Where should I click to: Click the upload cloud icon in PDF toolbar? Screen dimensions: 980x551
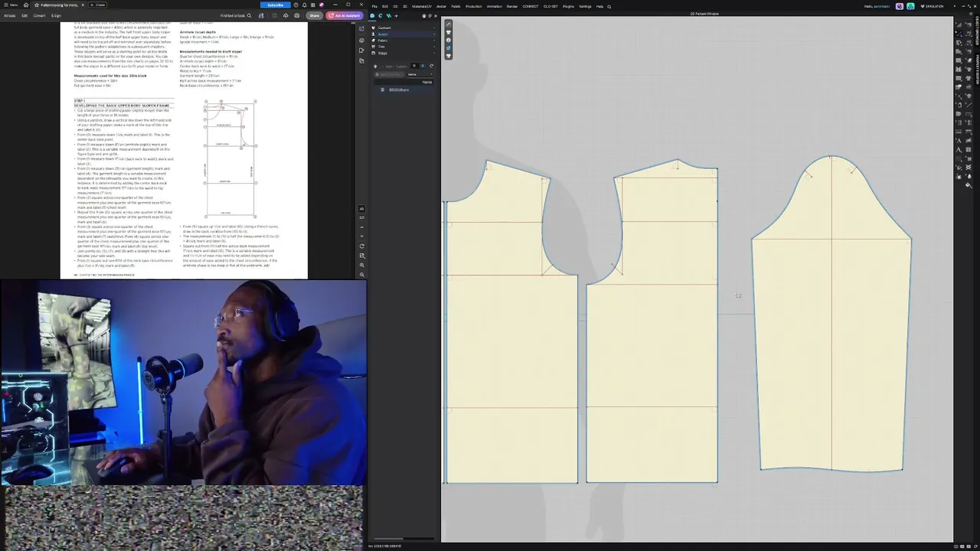286,15
